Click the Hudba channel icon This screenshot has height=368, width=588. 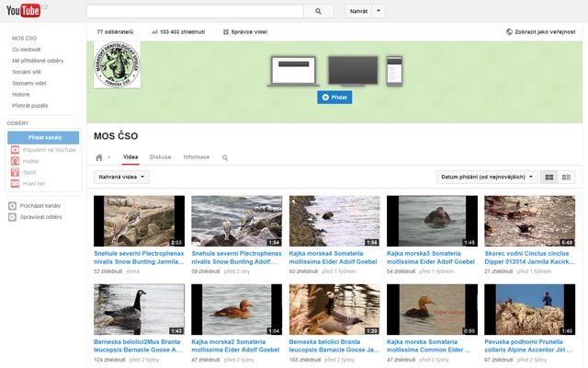(x=15, y=161)
